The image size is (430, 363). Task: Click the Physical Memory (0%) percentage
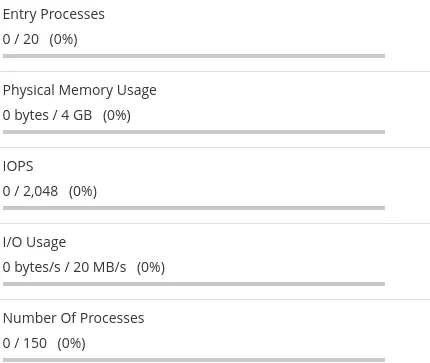pyautogui.click(x=117, y=115)
